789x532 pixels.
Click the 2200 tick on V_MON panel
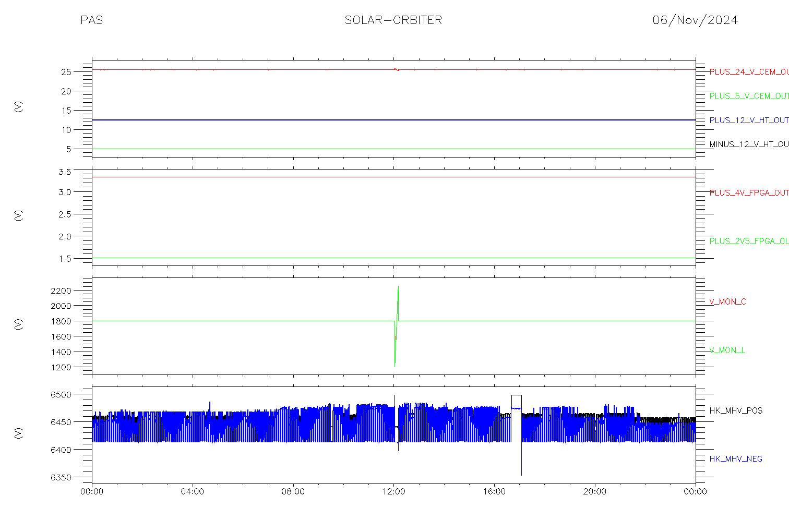(61, 290)
